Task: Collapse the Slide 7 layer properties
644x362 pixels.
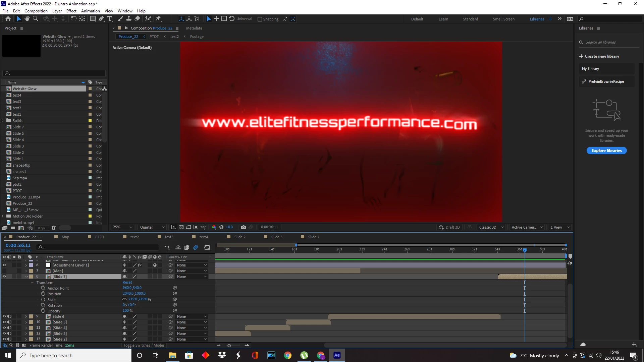Action: [x=26, y=277]
